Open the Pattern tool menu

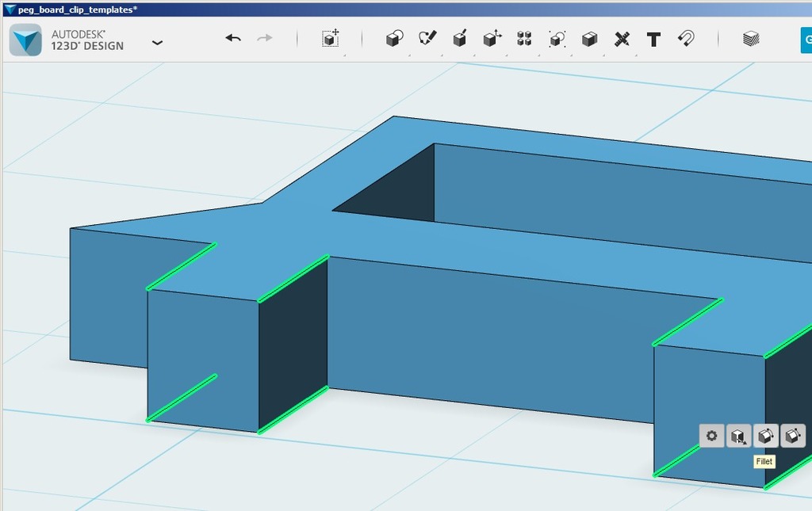tap(524, 38)
